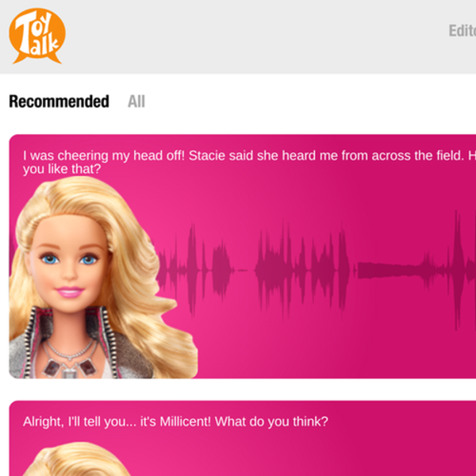The image size is (476, 476).
Task: Click the ToyTalk orange logo
Action: pyautogui.click(x=37, y=36)
